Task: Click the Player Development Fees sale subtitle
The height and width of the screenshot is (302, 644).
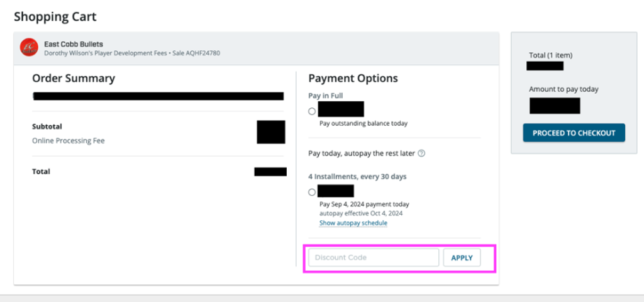Action: click(x=132, y=53)
